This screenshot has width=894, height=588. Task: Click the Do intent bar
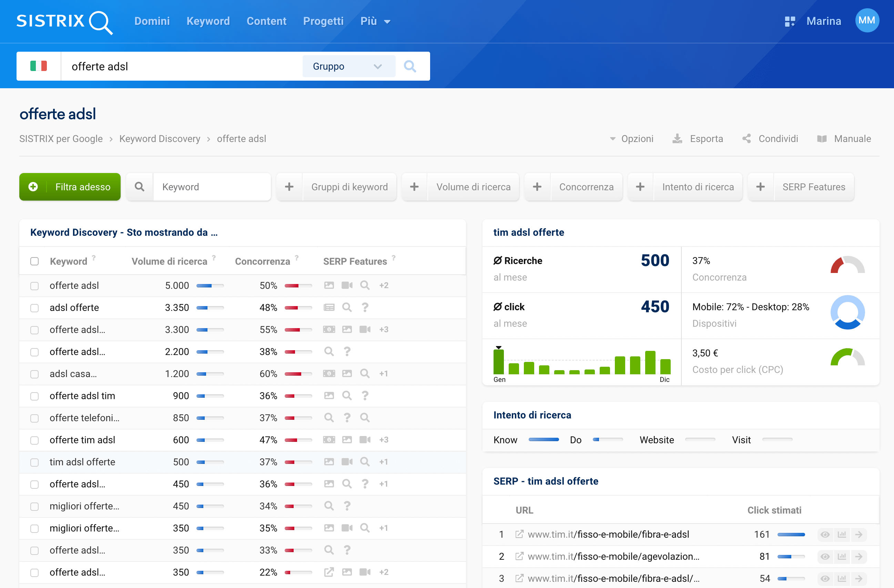click(607, 439)
